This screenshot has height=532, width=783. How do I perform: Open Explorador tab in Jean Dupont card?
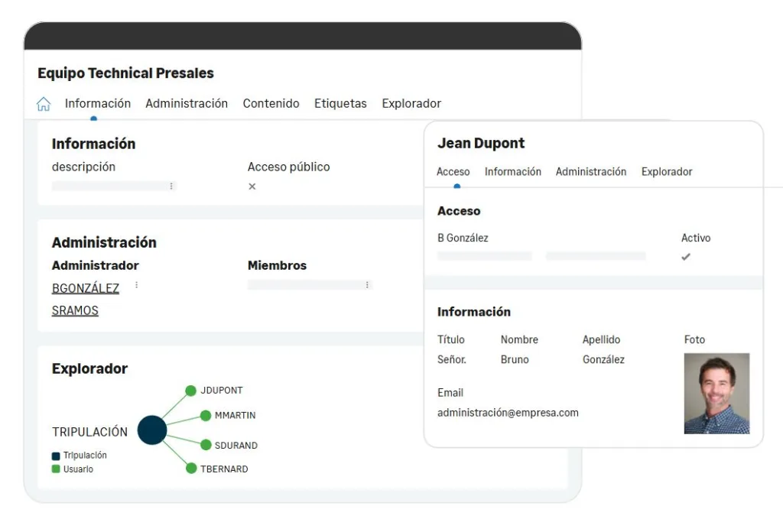667,172
